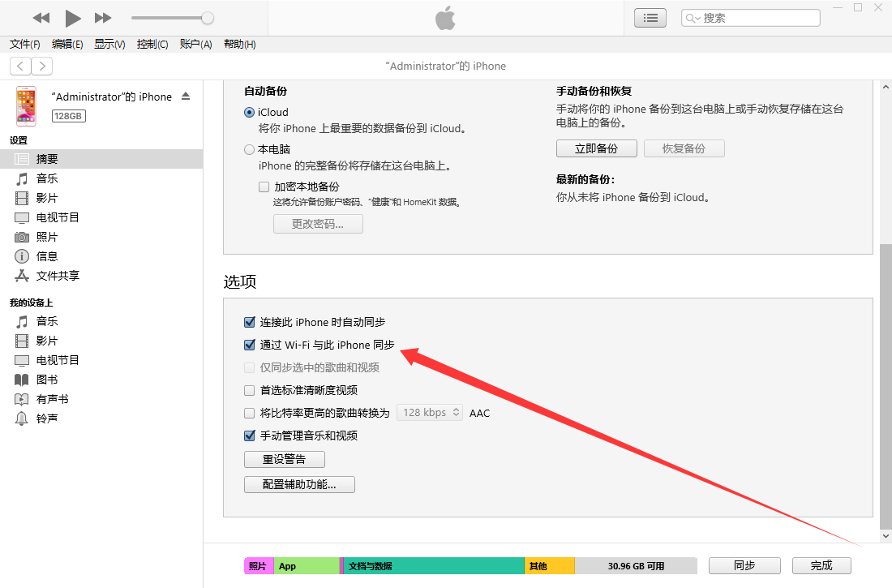
Task: Select the This Computer backup radio button
Action: click(x=250, y=149)
